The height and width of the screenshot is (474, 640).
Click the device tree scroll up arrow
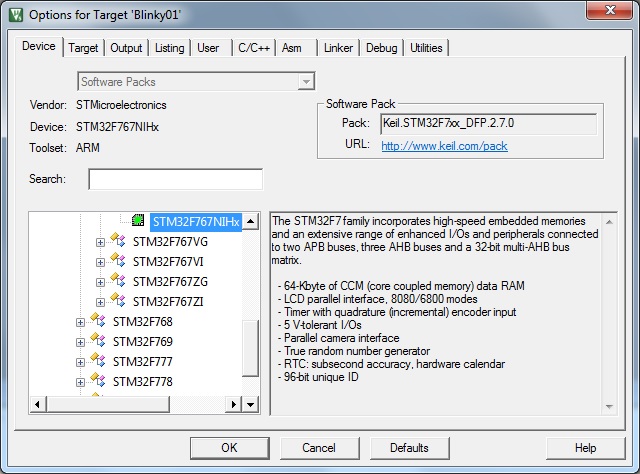click(251, 221)
